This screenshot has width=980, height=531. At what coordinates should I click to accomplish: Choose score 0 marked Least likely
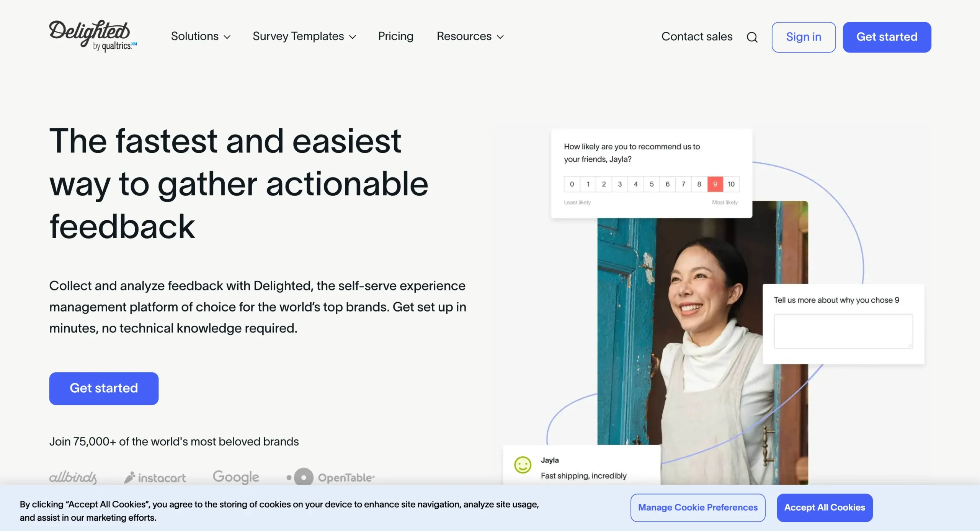572,184
